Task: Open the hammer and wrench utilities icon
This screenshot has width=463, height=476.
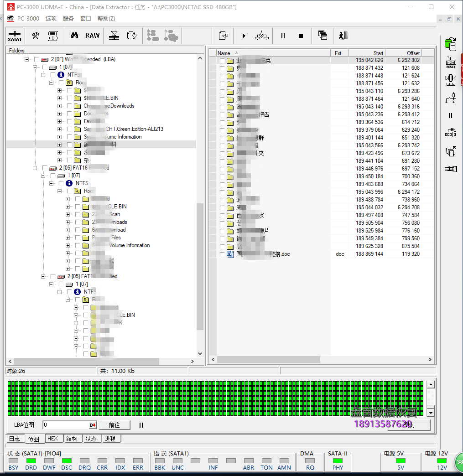Action: 36,36
